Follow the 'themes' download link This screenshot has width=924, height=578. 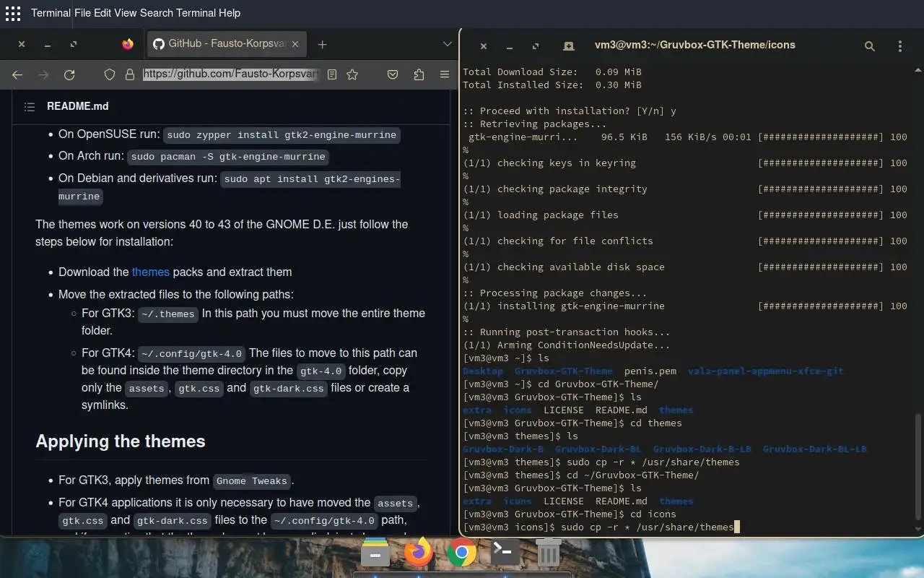click(150, 272)
